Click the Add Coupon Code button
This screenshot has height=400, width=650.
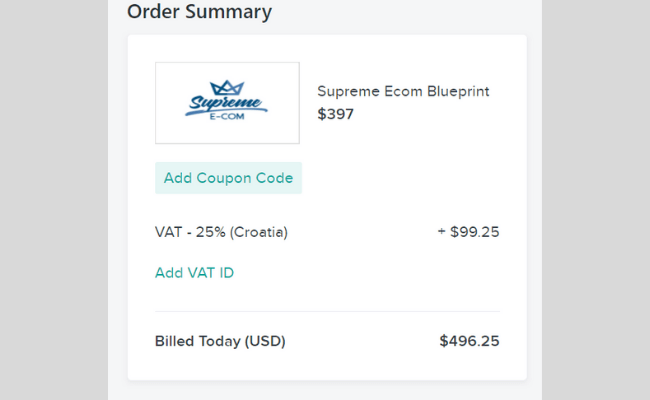coord(228,178)
